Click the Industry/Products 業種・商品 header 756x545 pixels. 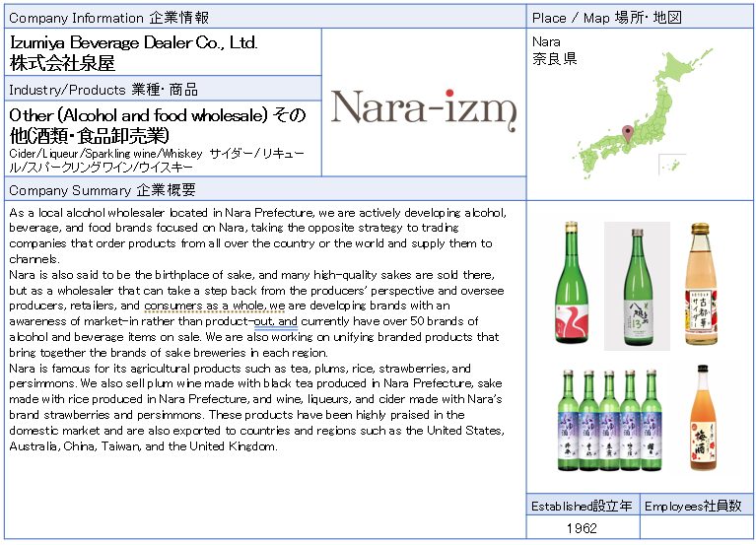[x=103, y=89]
